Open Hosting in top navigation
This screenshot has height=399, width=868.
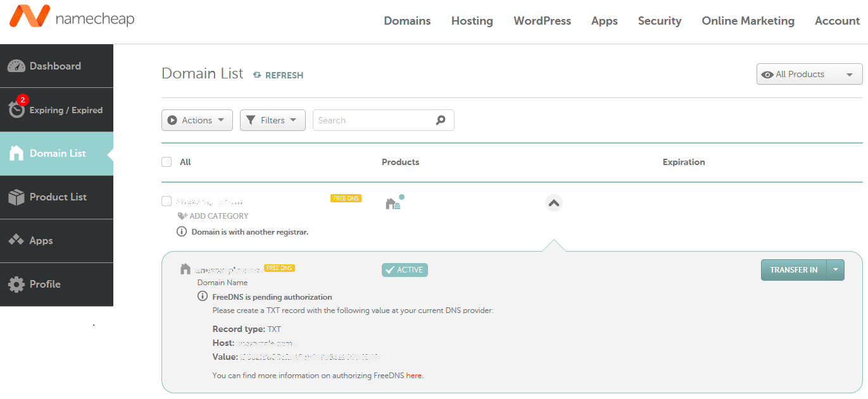pos(472,21)
